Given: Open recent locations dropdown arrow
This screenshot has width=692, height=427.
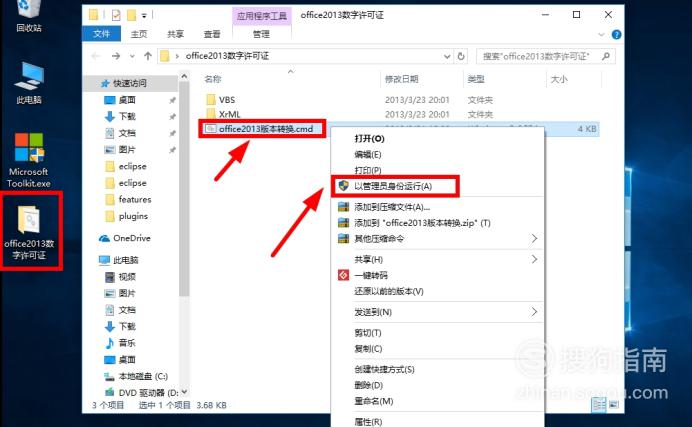Looking at the screenshot, I should tap(132, 56).
